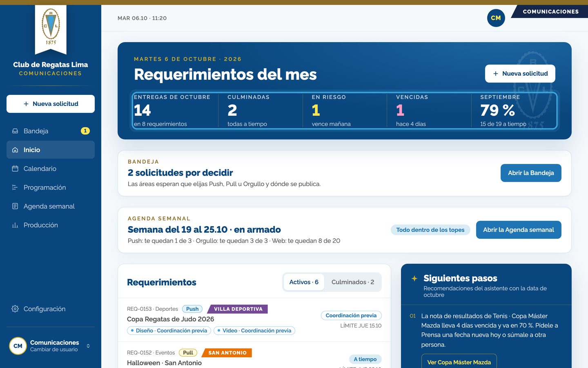Go to Calendario in the sidebar
588x368 pixels.
click(x=51, y=168)
